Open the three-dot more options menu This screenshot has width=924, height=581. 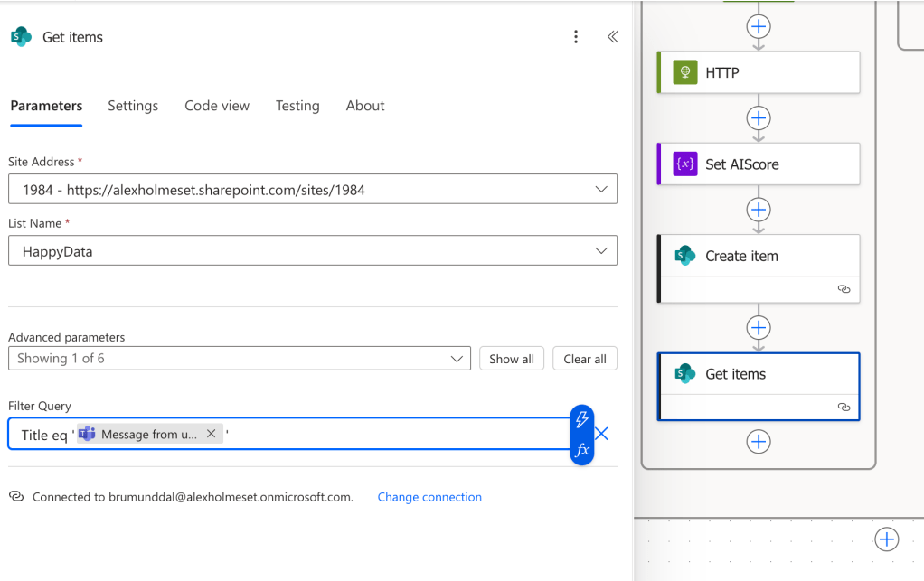[x=576, y=37]
